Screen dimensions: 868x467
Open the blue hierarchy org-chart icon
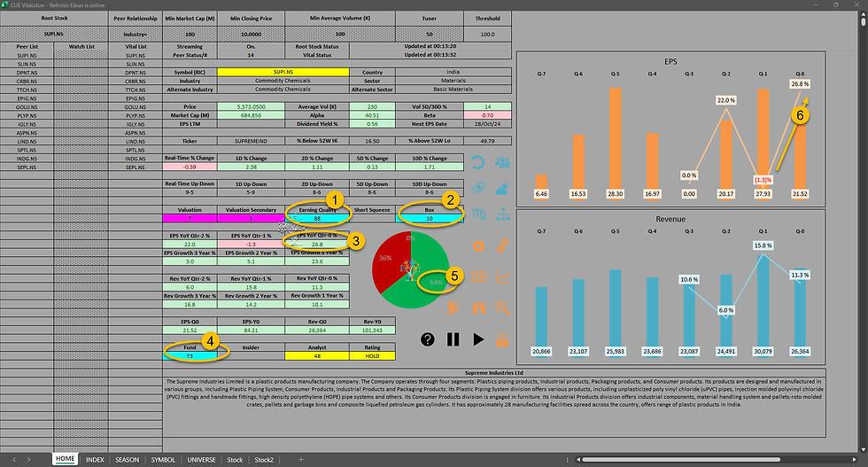pos(503,214)
